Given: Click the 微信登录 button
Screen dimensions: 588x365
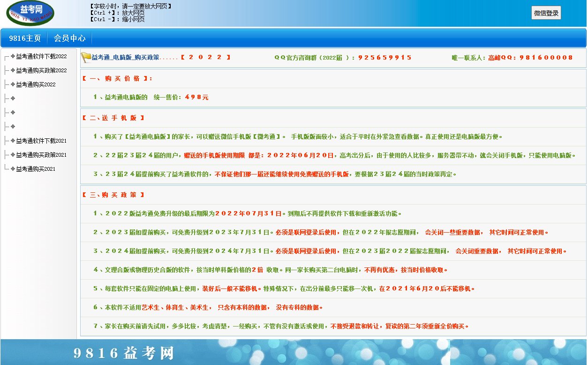Looking at the screenshot, I should (x=546, y=13).
